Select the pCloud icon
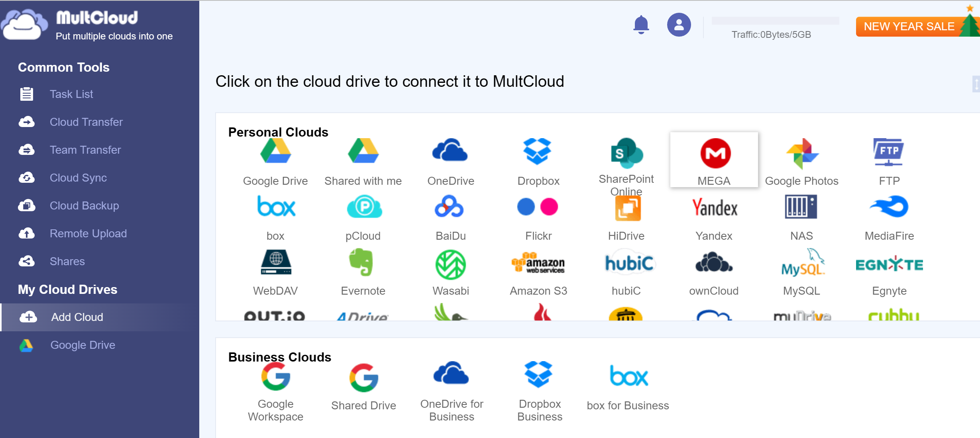The width and height of the screenshot is (980, 438). click(364, 207)
